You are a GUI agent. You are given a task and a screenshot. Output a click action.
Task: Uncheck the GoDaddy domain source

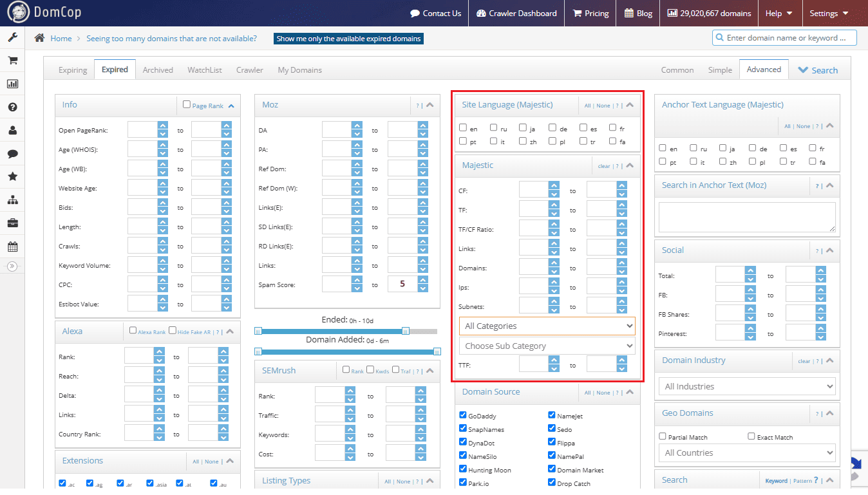463,415
